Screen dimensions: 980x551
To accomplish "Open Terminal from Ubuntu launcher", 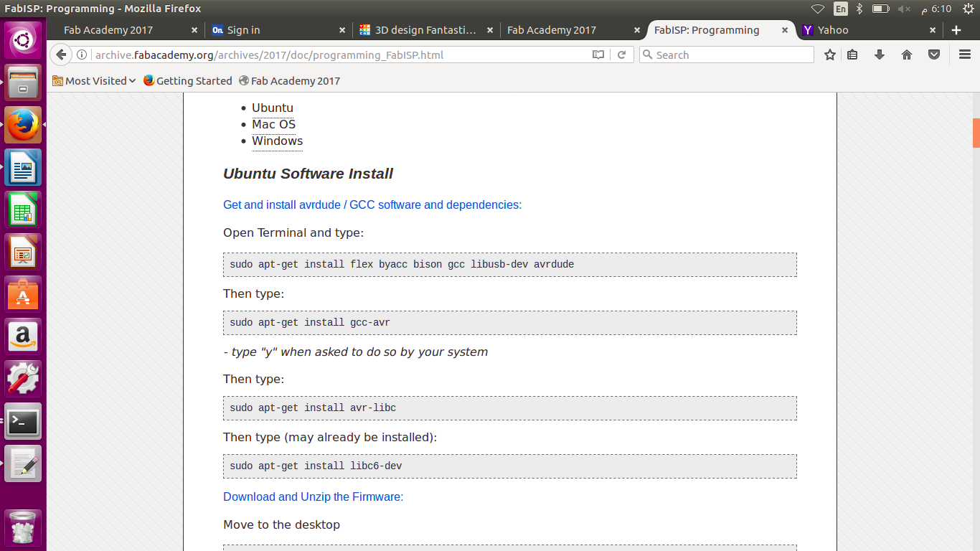I will pos(23,422).
